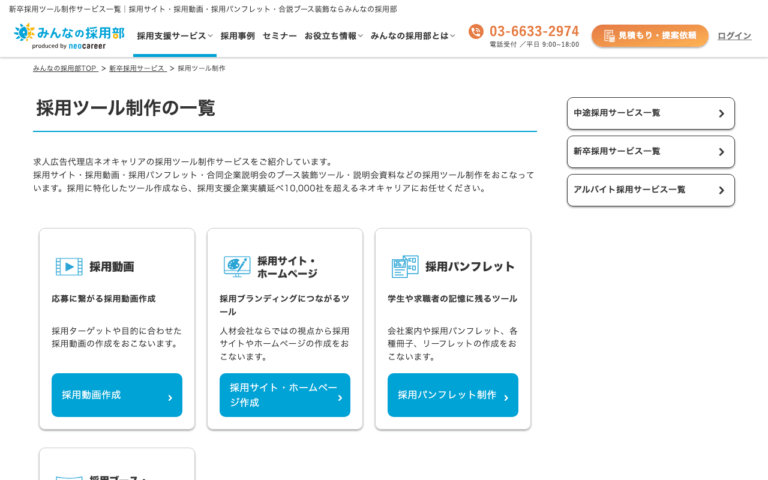Screen dimensions: 768x480
Task: Open 中途採用サービス一覧 sidebar link
Action: pyautogui.click(x=651, y=114)
